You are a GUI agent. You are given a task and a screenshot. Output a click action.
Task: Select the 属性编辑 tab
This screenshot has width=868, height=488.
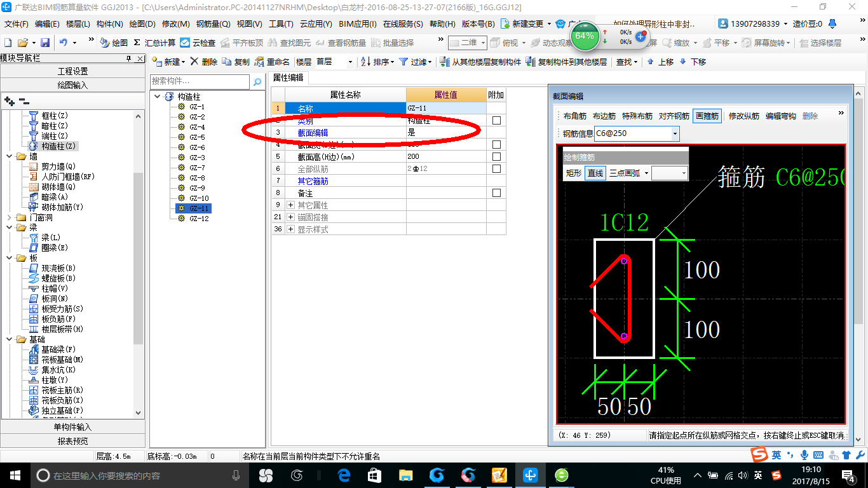tap(288, 78)
